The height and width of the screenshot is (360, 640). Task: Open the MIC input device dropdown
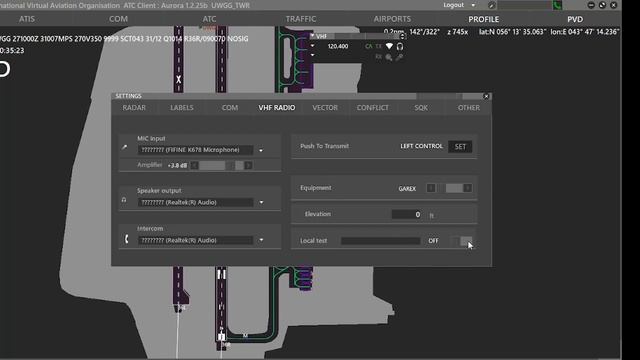pyautogui.click(x=261, y=151)
